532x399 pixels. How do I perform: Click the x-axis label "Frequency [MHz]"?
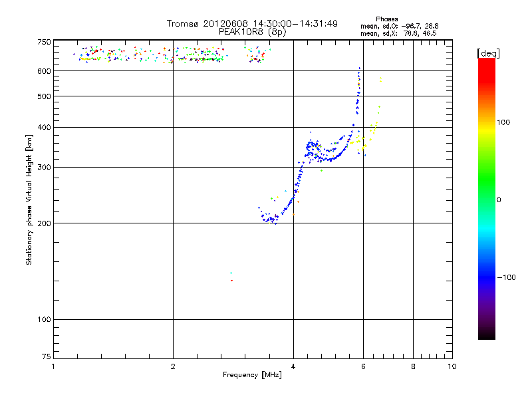[252, 375]
